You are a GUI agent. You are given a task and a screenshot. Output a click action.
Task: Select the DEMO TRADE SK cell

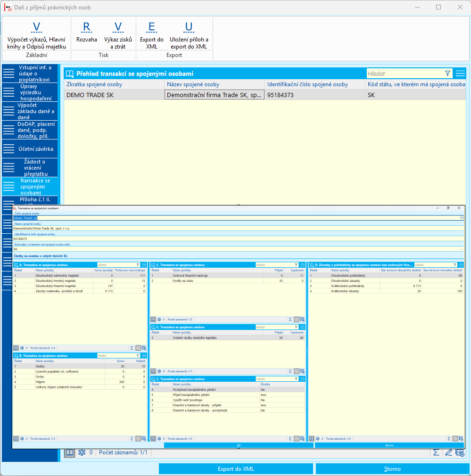coord(114,95)
